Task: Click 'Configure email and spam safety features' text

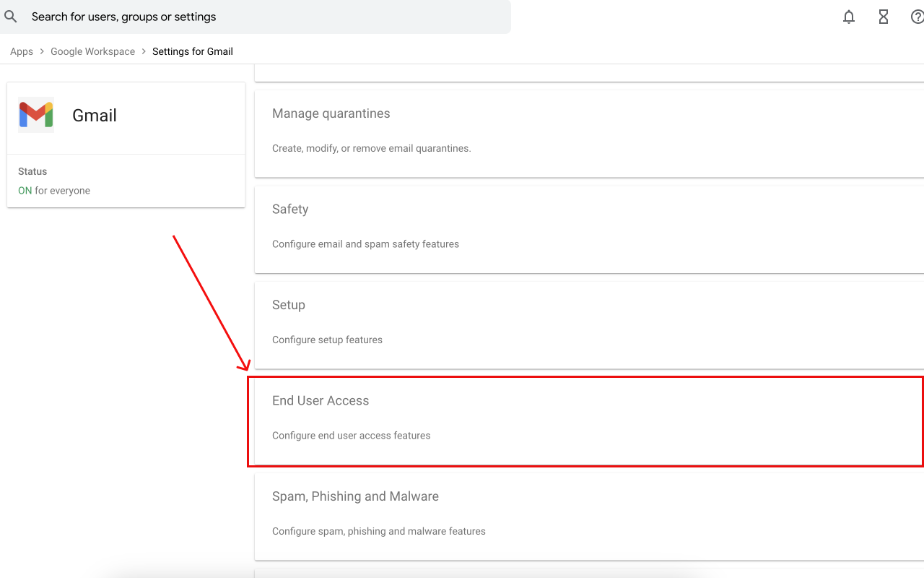Action: pos(365,244)
